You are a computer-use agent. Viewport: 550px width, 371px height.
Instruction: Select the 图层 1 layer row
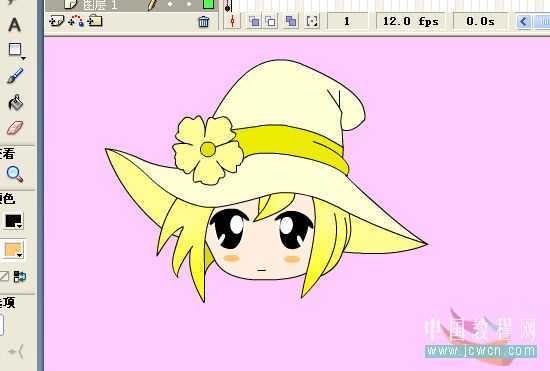point(130,5)
